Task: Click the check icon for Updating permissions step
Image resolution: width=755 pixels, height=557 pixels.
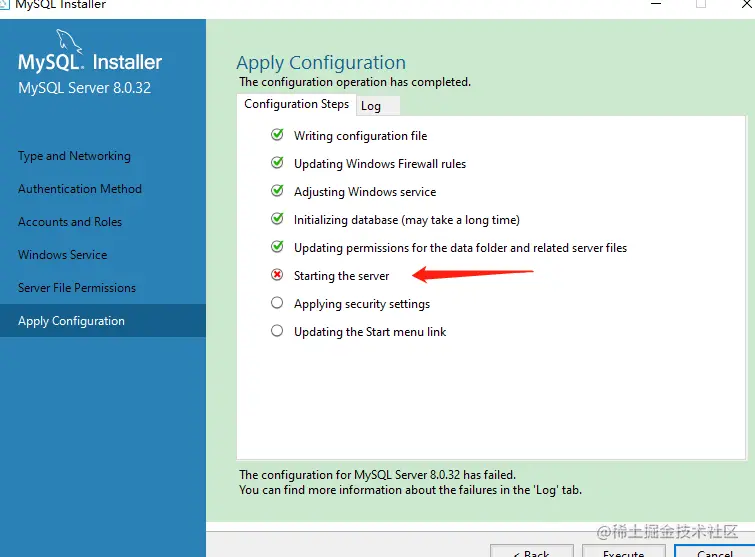Action: pyautogui.click(x=277, y=246)
